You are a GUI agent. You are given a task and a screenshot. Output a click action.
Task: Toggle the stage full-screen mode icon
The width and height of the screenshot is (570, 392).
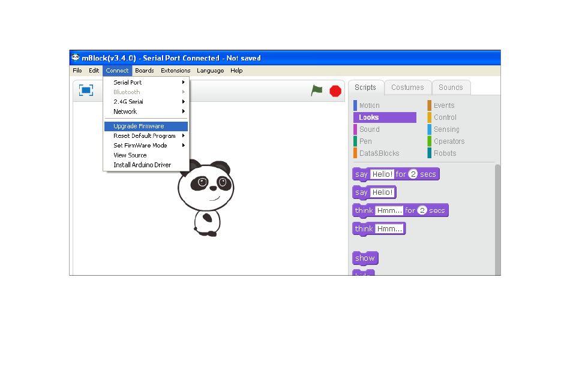click(x=86, y=90)
